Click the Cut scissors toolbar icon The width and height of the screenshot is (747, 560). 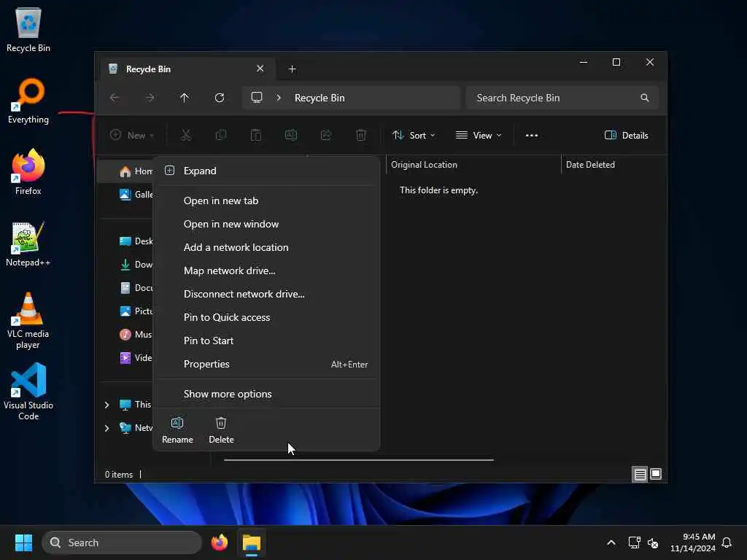coord(186,135)
